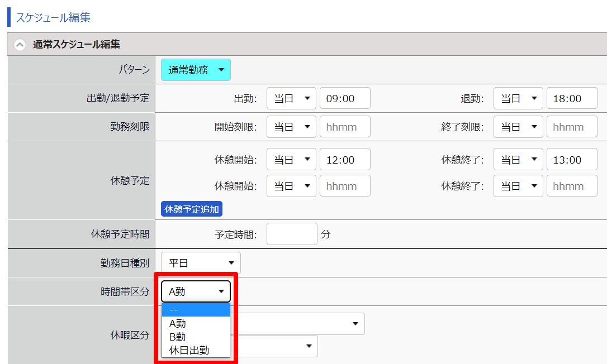This screenshot has width=607, height=364.
Task: Click the 時間帯区分 dropdown showing A勤
Action: click(196, 291)
